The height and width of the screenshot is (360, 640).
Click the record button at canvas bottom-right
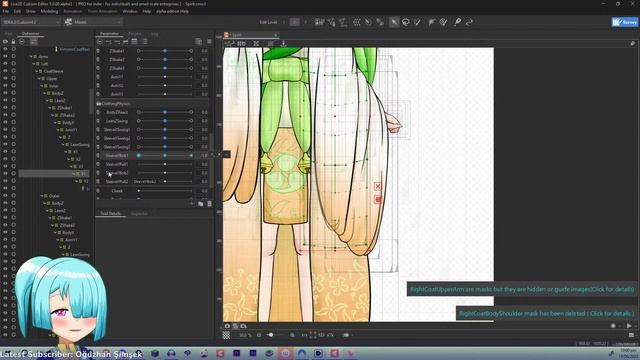pyautogui.click(x=613, y=326)
